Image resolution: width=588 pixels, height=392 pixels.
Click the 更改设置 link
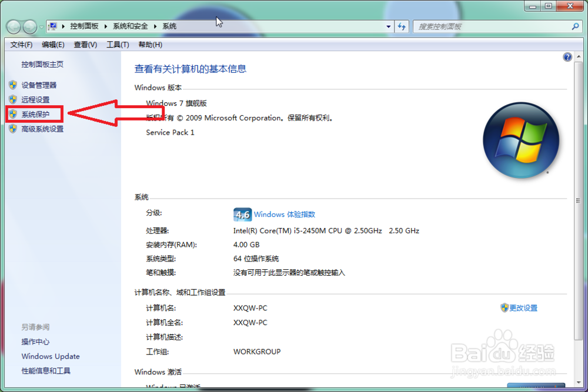(523, 308)
